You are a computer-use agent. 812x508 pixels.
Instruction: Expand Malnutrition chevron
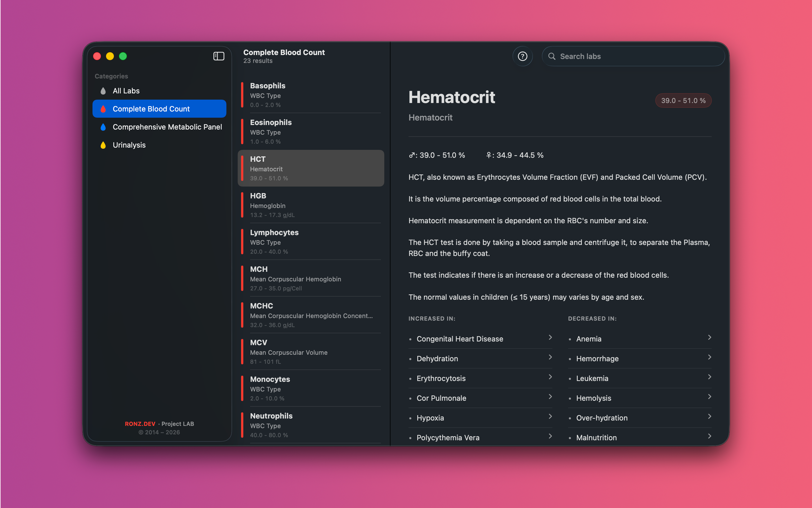(x=710, y=436)
